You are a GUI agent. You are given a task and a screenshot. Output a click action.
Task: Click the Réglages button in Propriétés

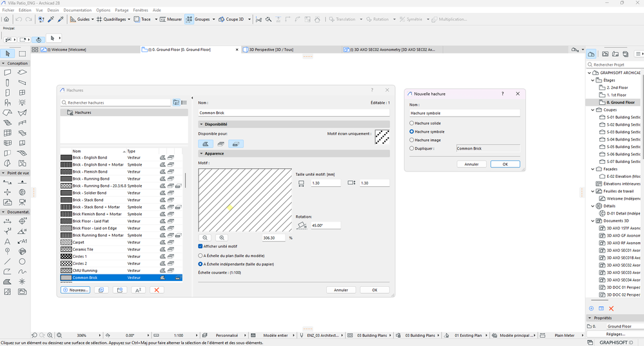coord(615,334)
